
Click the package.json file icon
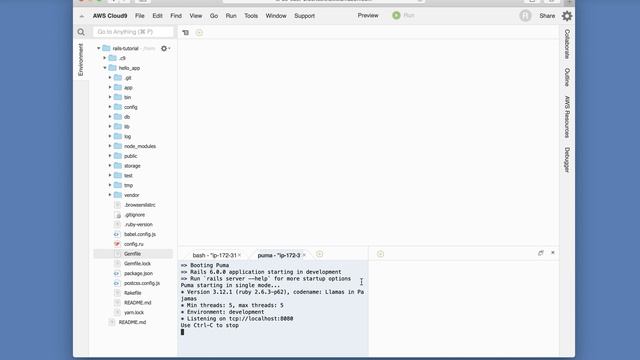(117, 273)
